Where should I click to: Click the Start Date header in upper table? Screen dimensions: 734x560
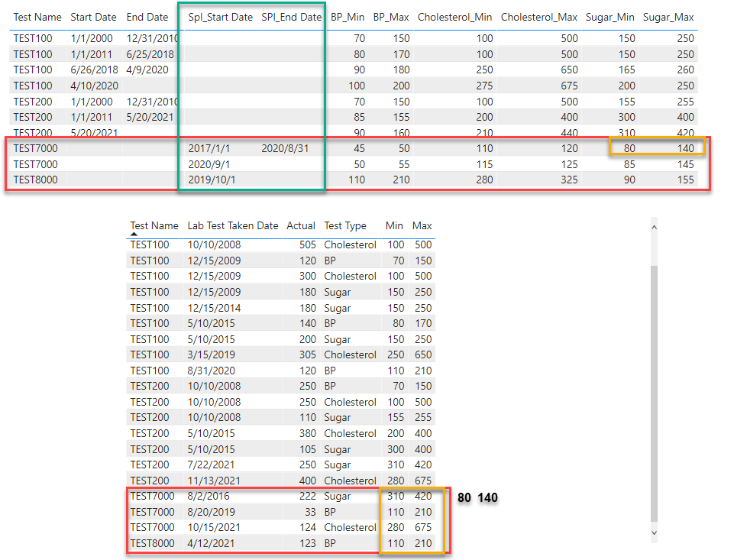(x=93, y=18)
